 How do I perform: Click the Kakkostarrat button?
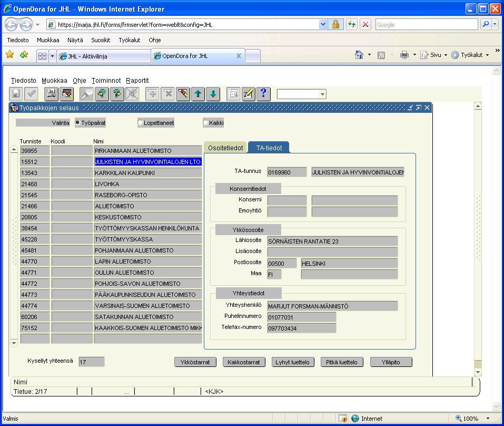click(x=244, y=362)
